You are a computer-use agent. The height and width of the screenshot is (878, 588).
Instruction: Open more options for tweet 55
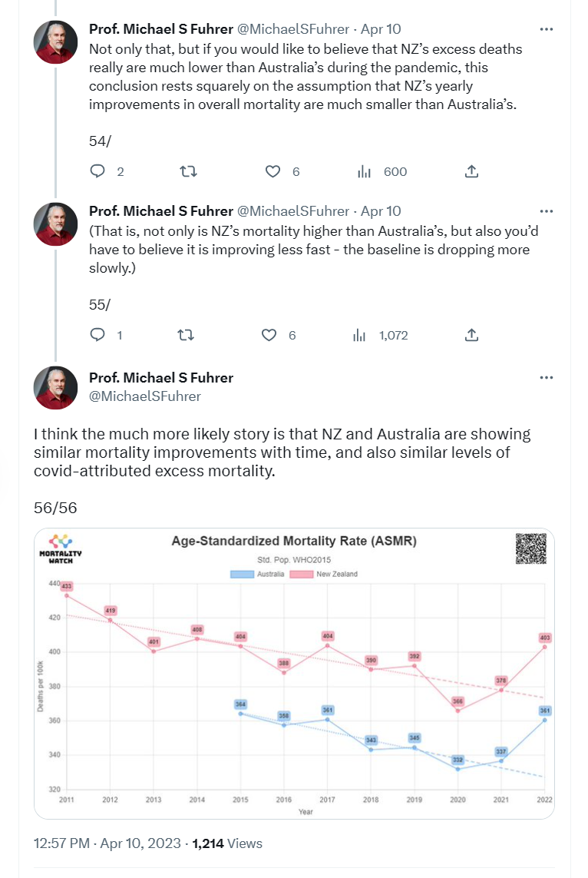click(547, 211)
